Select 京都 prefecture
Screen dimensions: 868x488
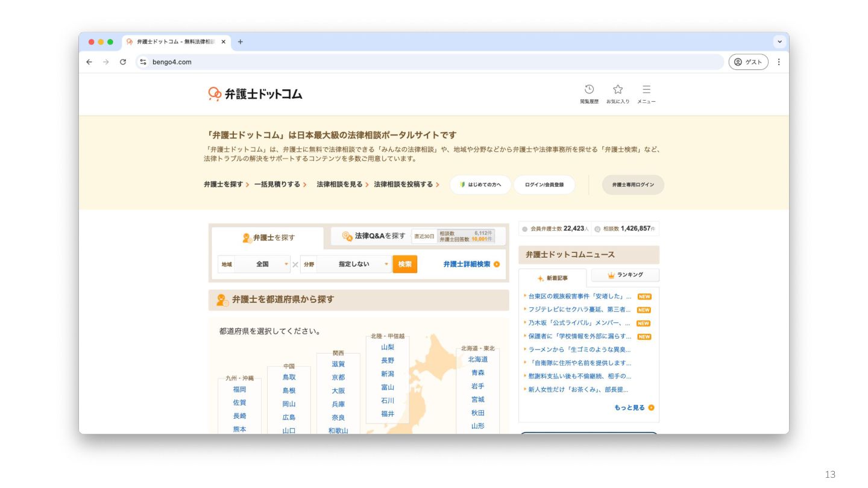tap(338, 377)
